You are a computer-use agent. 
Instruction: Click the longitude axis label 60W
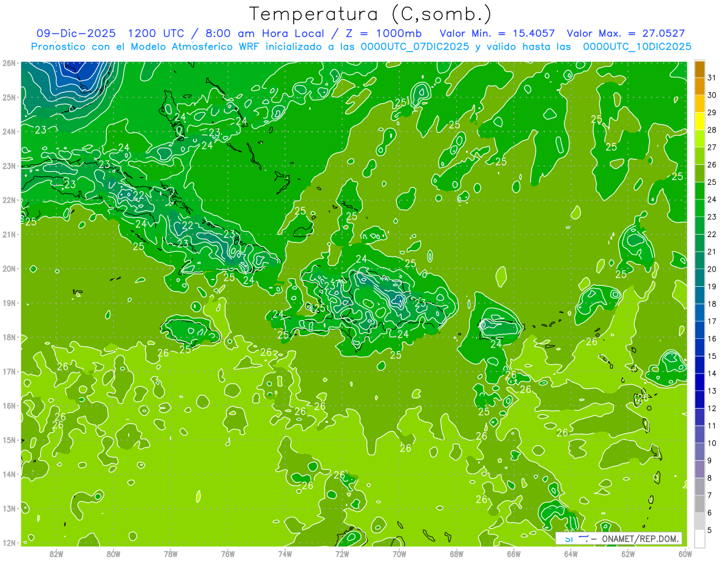(686, 554)
